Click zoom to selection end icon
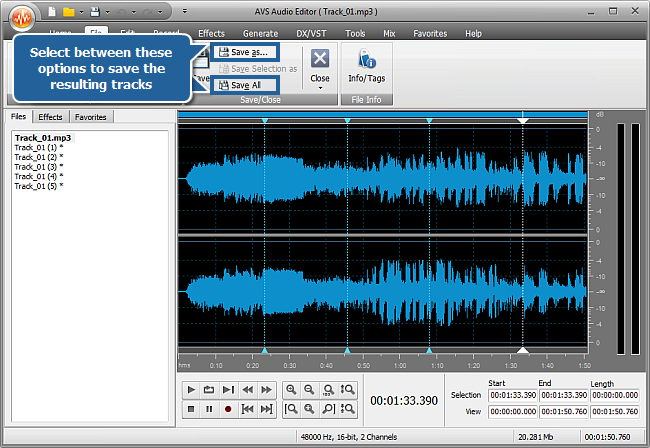Screen dimensions: 650x448 [329, 409]
